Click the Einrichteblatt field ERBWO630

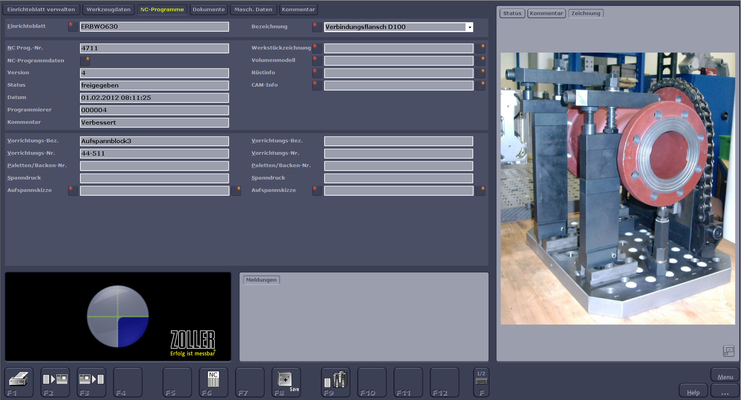tap(155, 27)
